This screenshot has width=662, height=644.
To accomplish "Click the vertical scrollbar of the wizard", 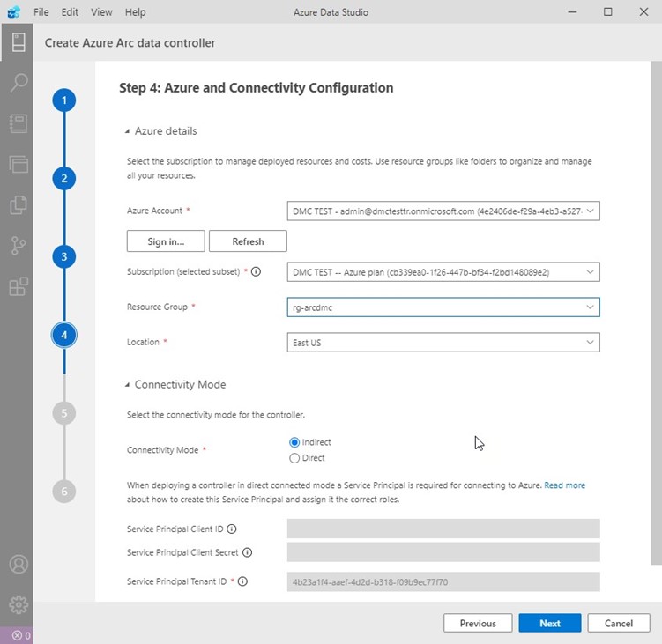I will pyautogui.click(x=656, y=313).
